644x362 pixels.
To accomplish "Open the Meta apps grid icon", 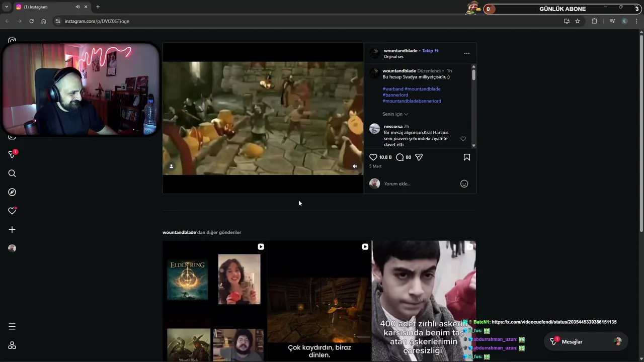I will [x=12, y=346].
